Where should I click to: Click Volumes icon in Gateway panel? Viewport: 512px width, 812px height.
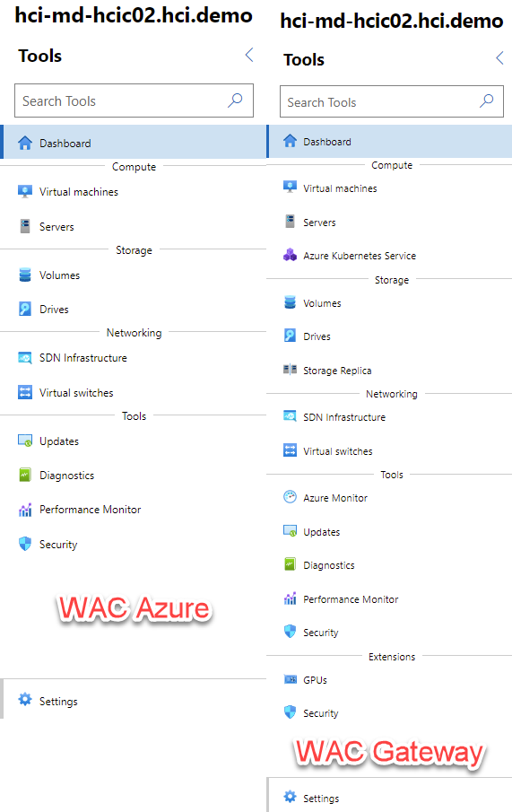pos(290,302)
